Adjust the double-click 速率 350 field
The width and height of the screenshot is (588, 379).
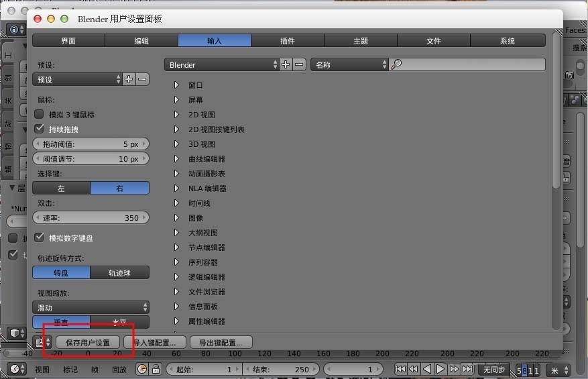(91, 217)
